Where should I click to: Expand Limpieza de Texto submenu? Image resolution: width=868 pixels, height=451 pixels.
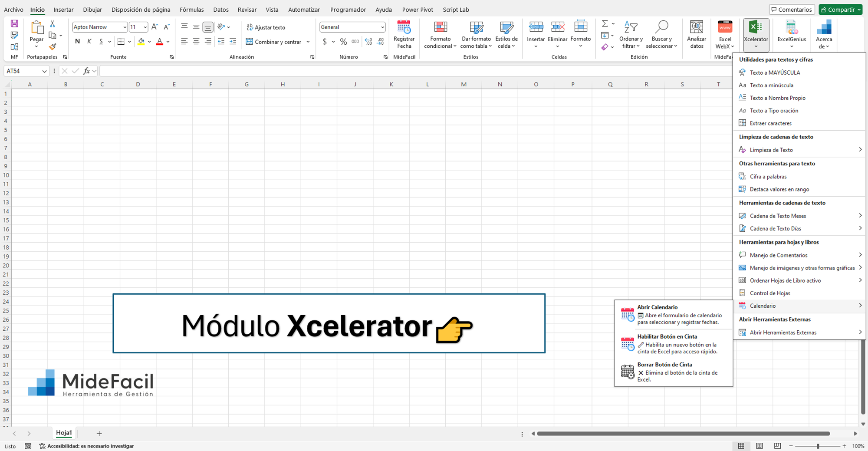pos(799,150)
